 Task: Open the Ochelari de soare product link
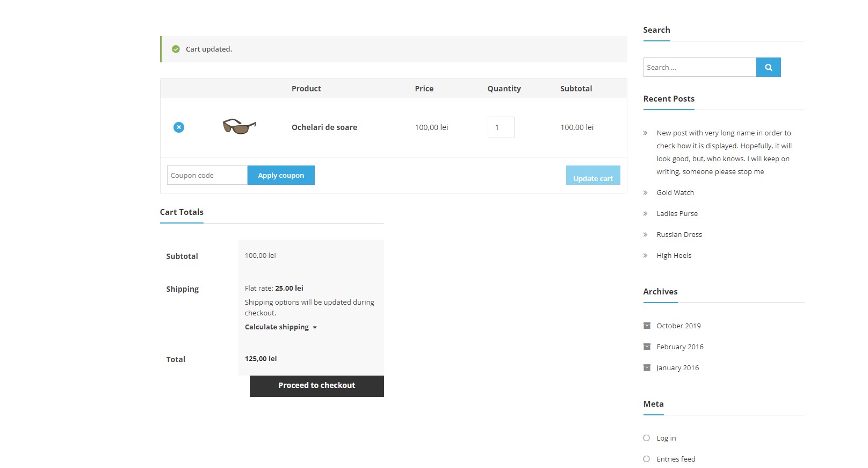coord(324,127)
